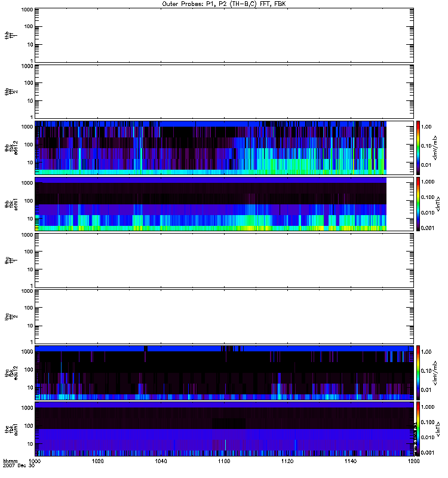The width and height of the screenshot is (448, 478).
Task: Select the empty thb fff 1 panel
Action: [224, 35]
